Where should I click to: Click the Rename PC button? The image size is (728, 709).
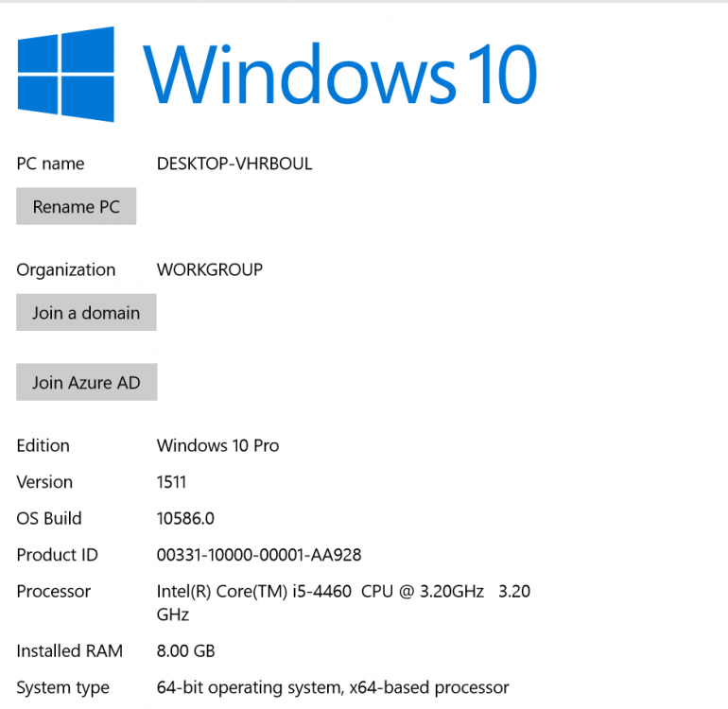(77, 206)
